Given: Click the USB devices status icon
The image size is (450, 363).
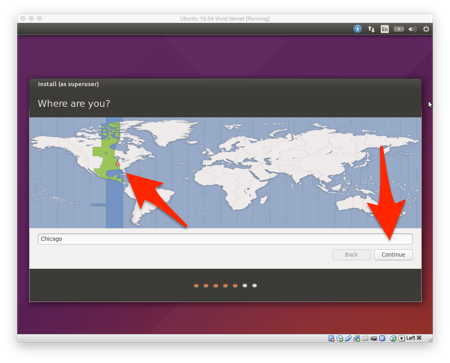Looking at the screenshot, I should coord(348,338).
